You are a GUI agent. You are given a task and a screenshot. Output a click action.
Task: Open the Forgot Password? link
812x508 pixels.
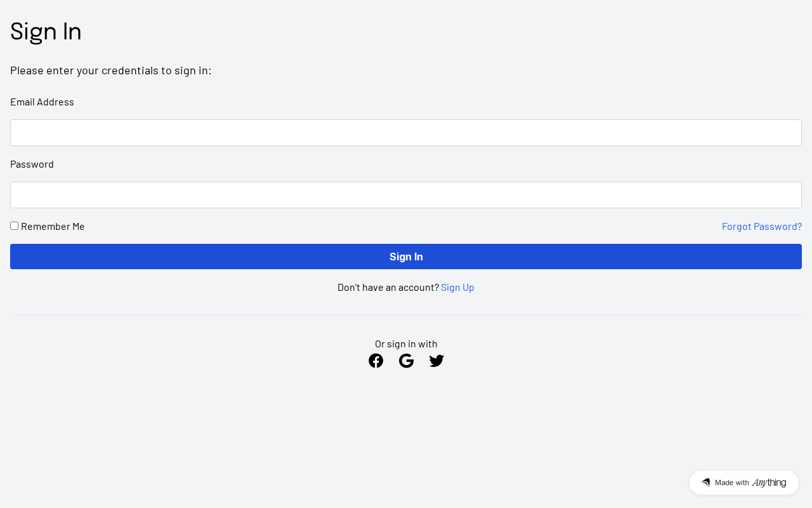click(x=761, y=226)
